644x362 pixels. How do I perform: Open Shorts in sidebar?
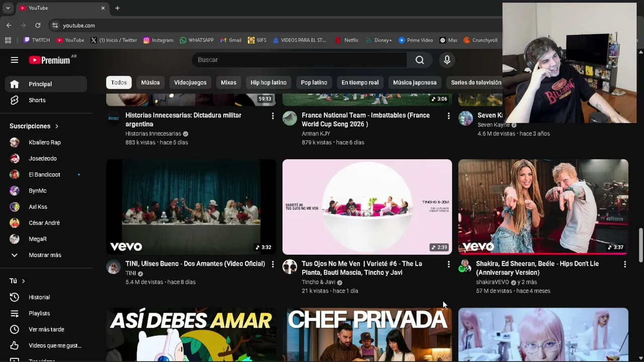[46, 100]
